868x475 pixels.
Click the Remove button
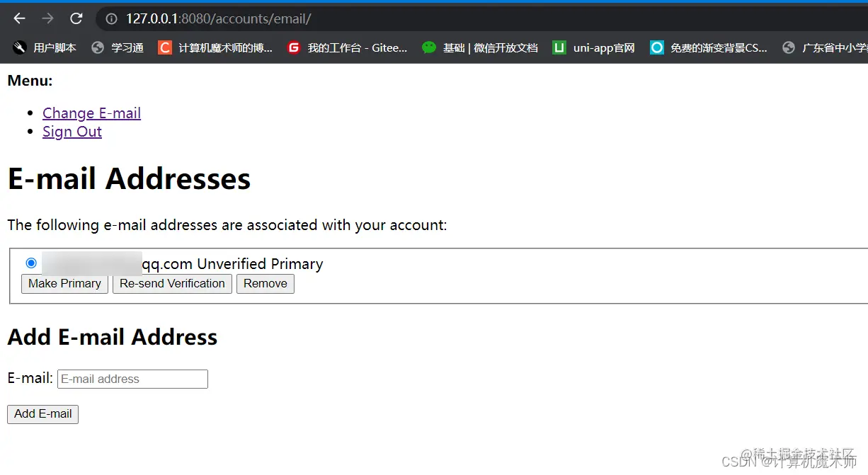click(265, 284)
